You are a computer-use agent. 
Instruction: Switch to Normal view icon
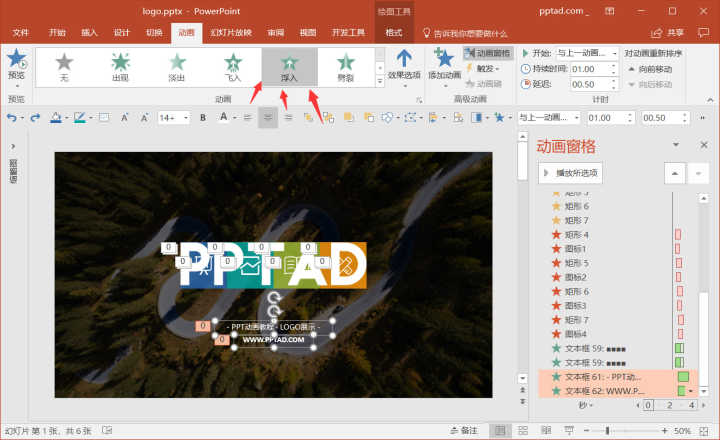(500, 431)
